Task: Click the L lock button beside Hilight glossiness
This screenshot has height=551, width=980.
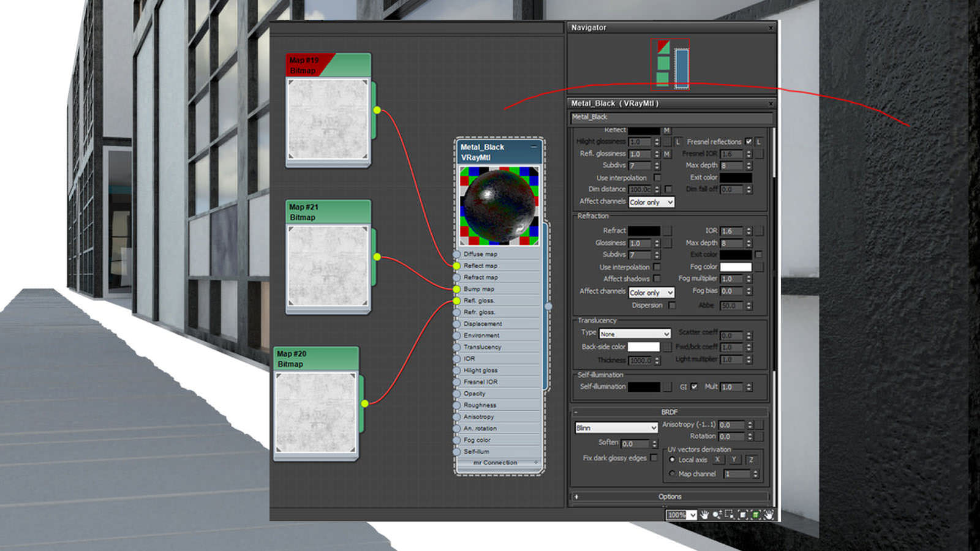Action: (678, 141)
